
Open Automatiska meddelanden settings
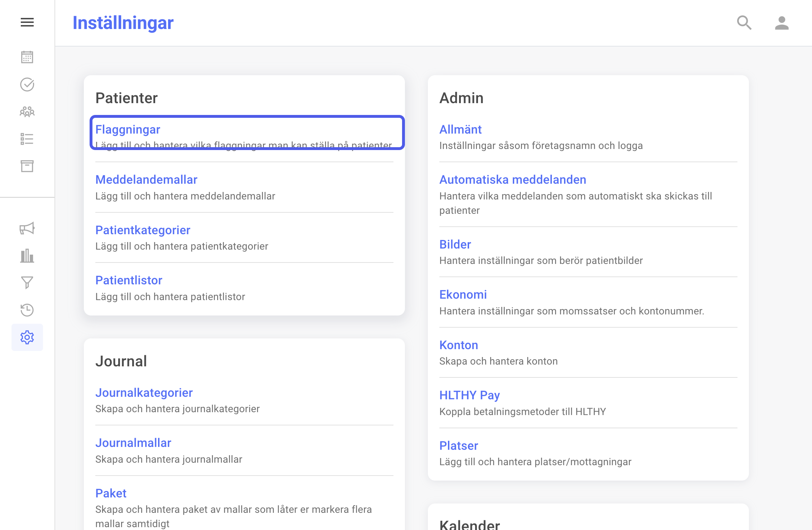click(513, 180)
